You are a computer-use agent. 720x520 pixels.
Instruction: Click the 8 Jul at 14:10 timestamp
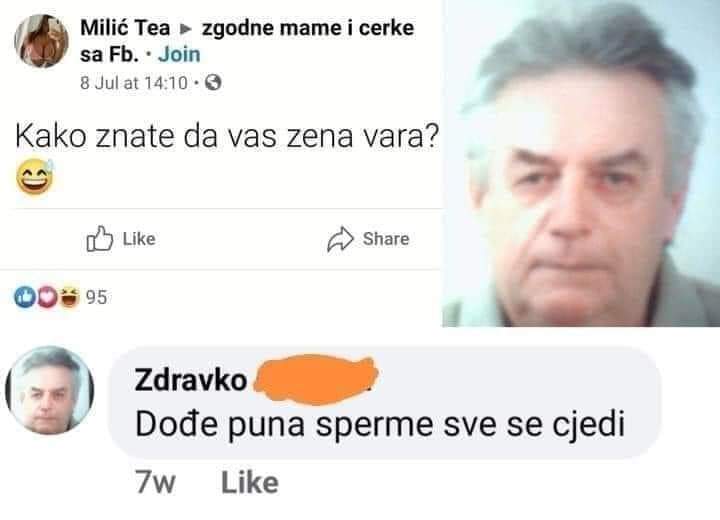tap(134, 83)
